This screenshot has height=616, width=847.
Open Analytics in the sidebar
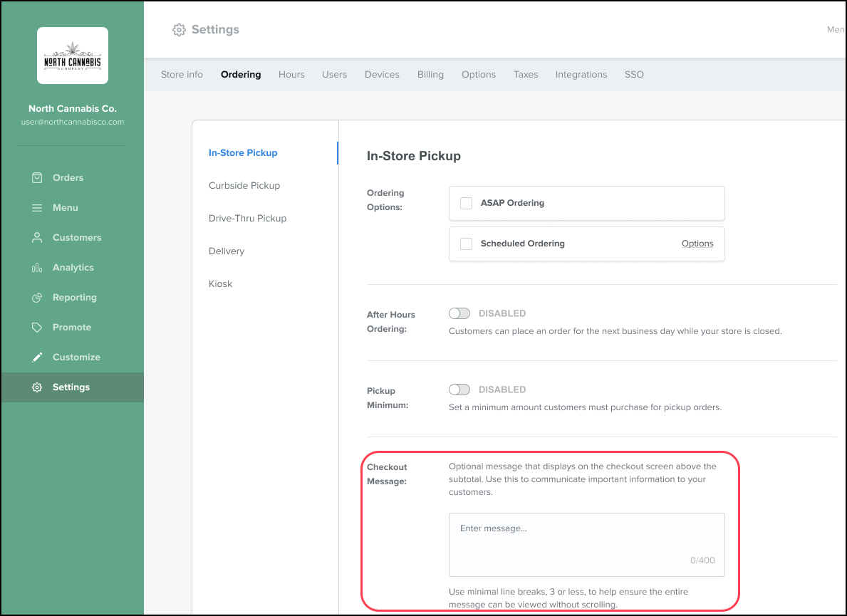(73, 267)
